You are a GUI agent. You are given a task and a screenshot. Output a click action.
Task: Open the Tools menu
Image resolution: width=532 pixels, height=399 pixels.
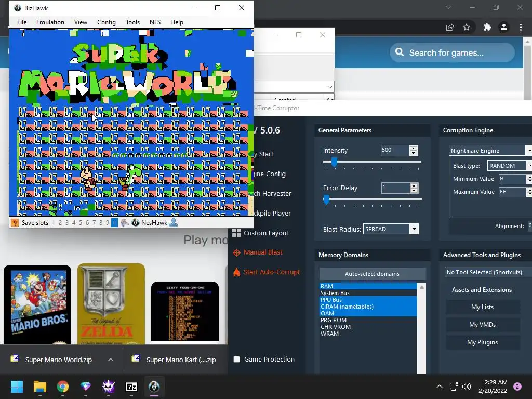pyautogui.click(x=132, y=22)
